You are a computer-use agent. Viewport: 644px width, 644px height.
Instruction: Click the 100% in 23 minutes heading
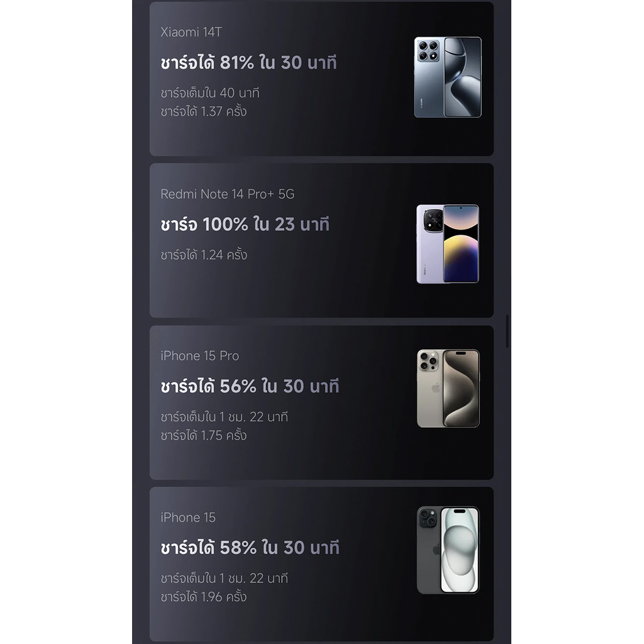[245, 225]
